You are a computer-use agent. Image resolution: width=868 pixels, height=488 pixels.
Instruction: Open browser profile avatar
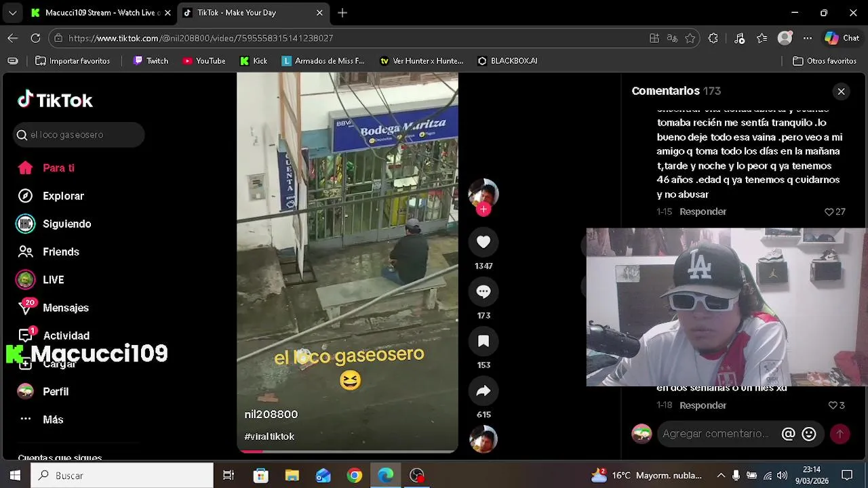point(785,39)
